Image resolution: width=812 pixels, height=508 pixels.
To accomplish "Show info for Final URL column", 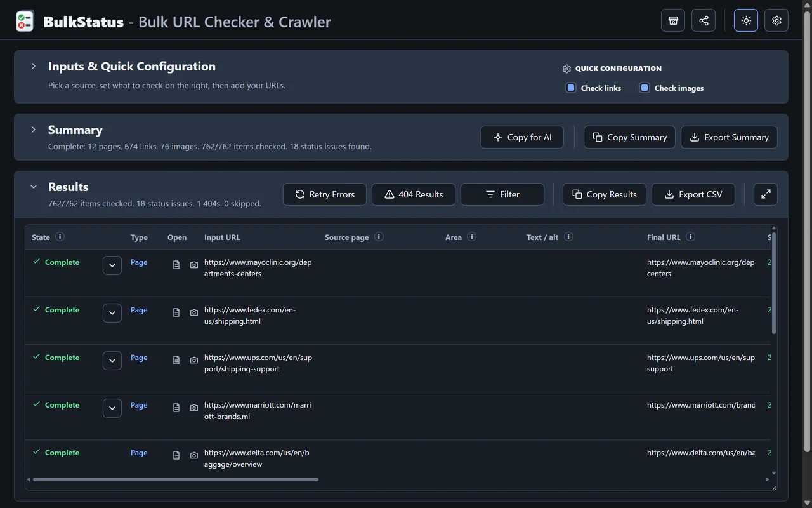I will point(690,237).
